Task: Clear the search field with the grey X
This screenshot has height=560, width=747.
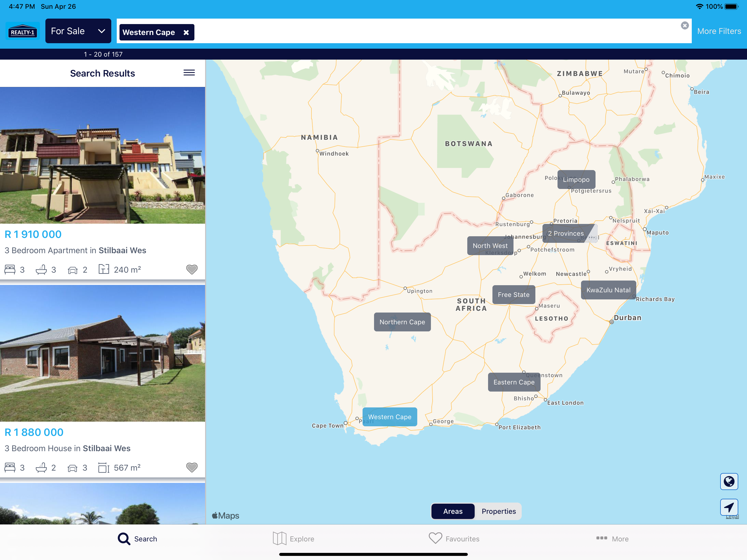Action: pos(685,26)
